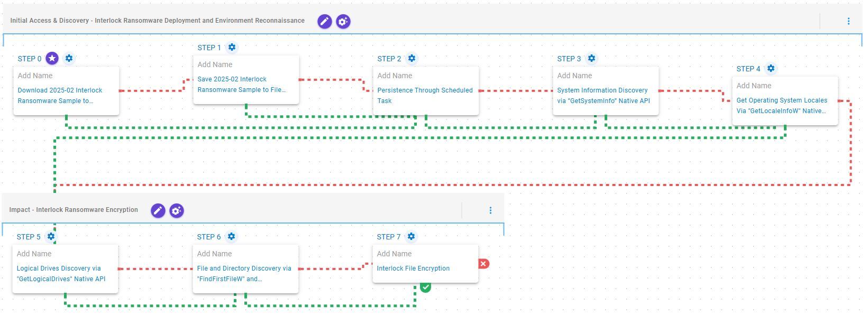Open gear settings icon for Impact stage
The image size is (868, 315).
tap(177, 211)
